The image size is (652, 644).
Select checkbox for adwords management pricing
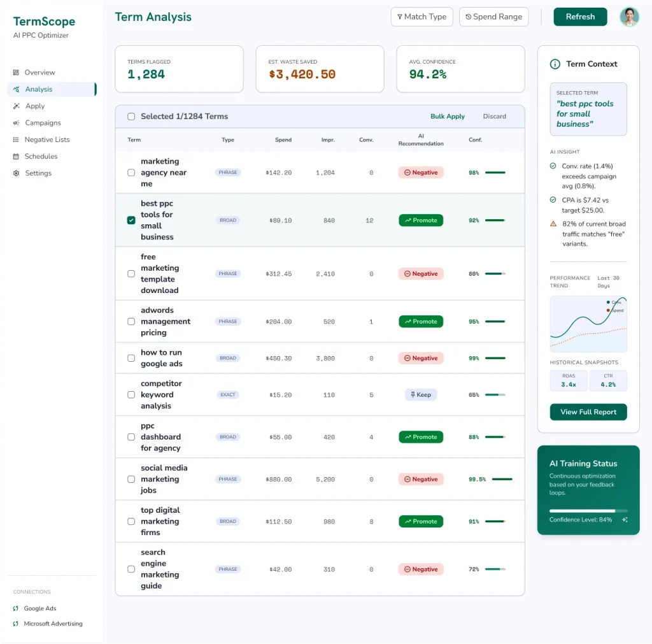tap(131, 322)
